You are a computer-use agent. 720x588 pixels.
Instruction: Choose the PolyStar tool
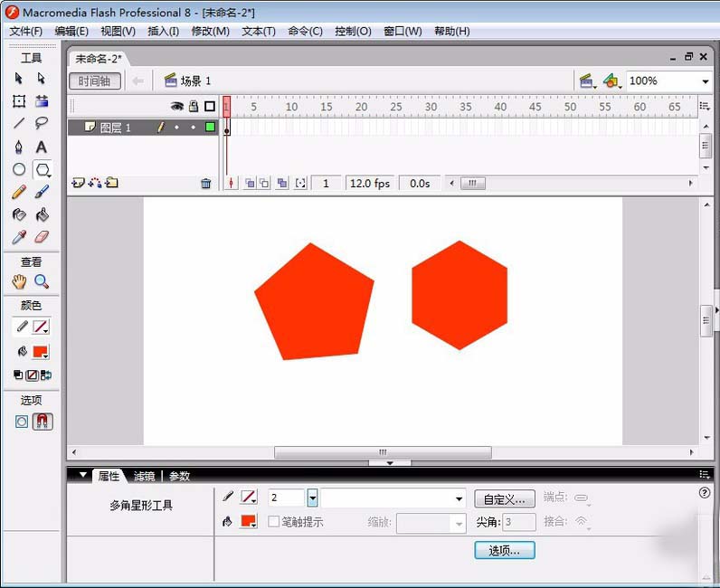coord(43,170)
